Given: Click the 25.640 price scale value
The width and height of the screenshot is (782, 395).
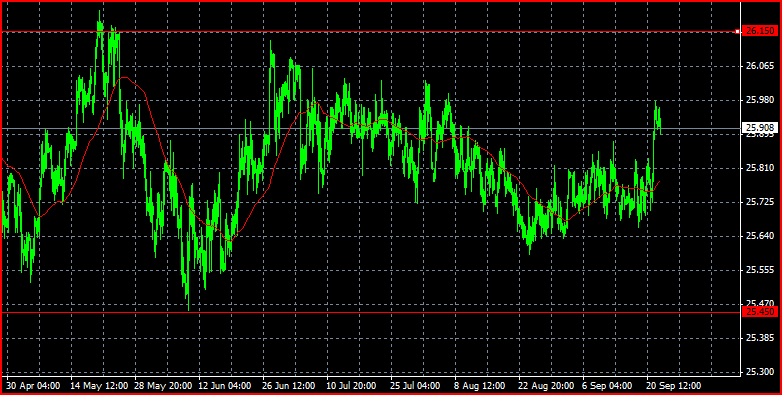Looking at the screenshot, I should coord(758,236).
